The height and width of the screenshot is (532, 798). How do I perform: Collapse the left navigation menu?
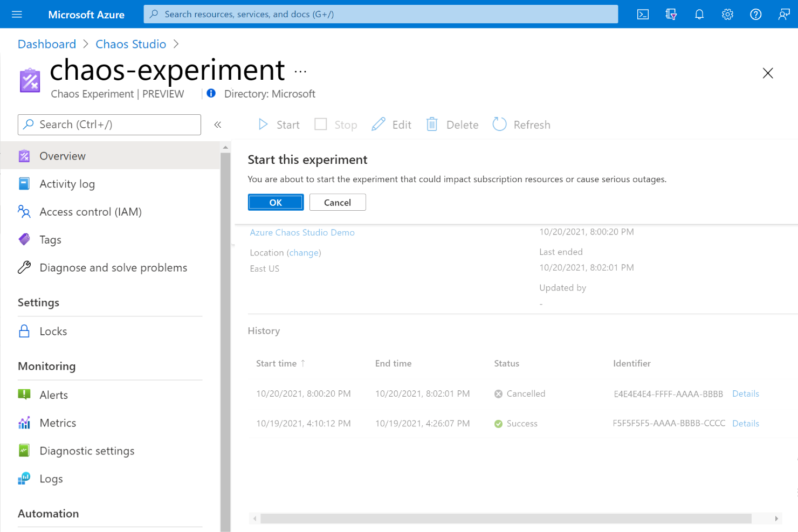pyautogui.click(x=218, y=125)
